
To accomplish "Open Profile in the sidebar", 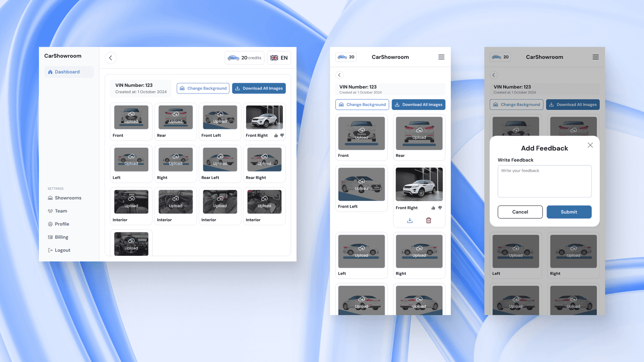I will [58, 224].
